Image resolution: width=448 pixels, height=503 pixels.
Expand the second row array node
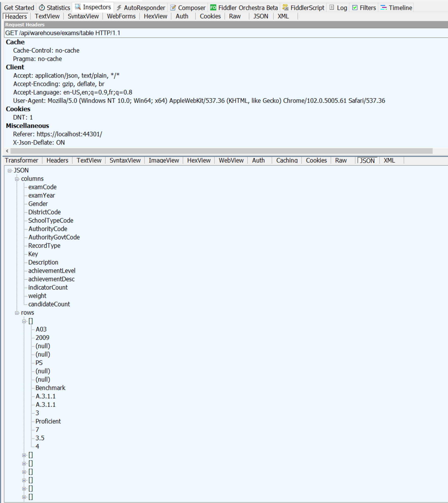point(24,455)
